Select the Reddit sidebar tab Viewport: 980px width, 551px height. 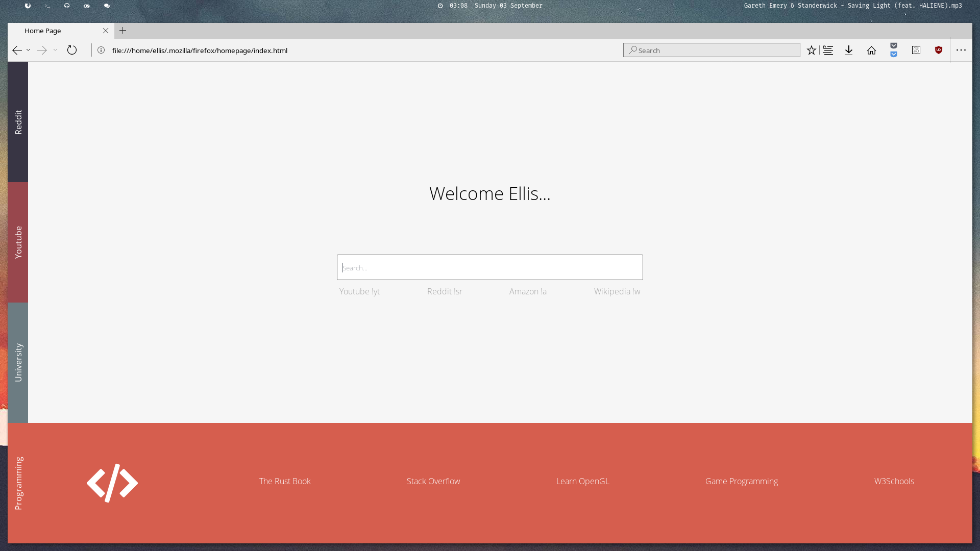pyautogui.click(x=18, y=122)
